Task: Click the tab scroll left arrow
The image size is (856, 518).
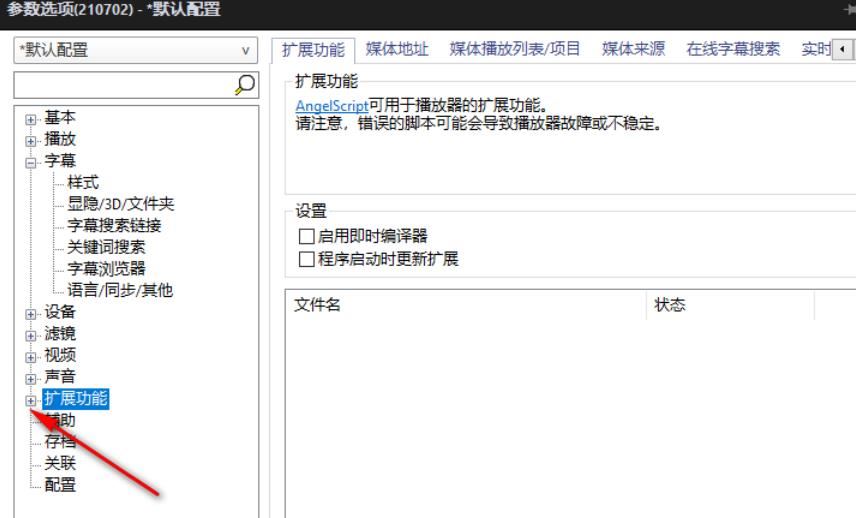Action: tap(842, 49)
